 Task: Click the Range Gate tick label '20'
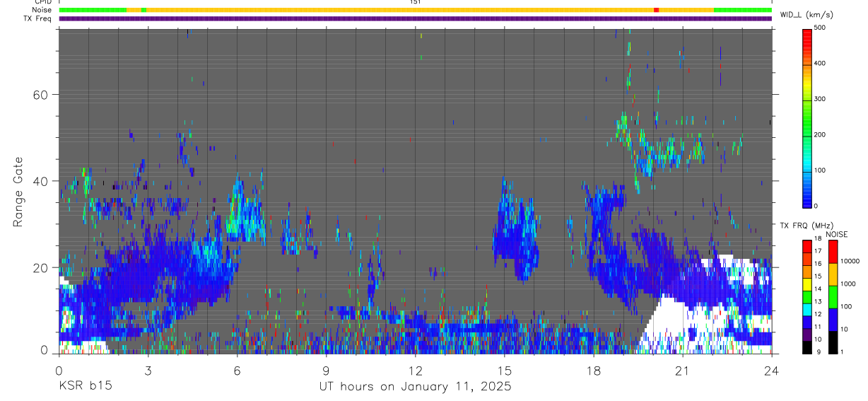pos(42,267)
